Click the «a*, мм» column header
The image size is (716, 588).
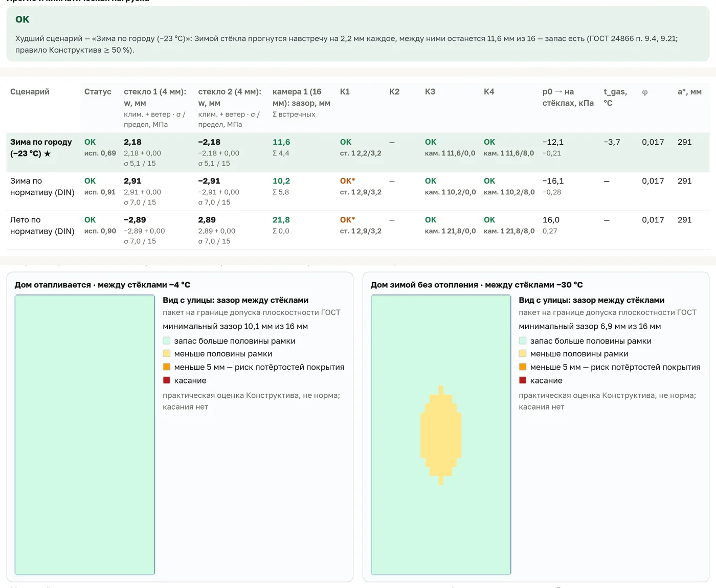pyautogui.click(x=689, y=92)
